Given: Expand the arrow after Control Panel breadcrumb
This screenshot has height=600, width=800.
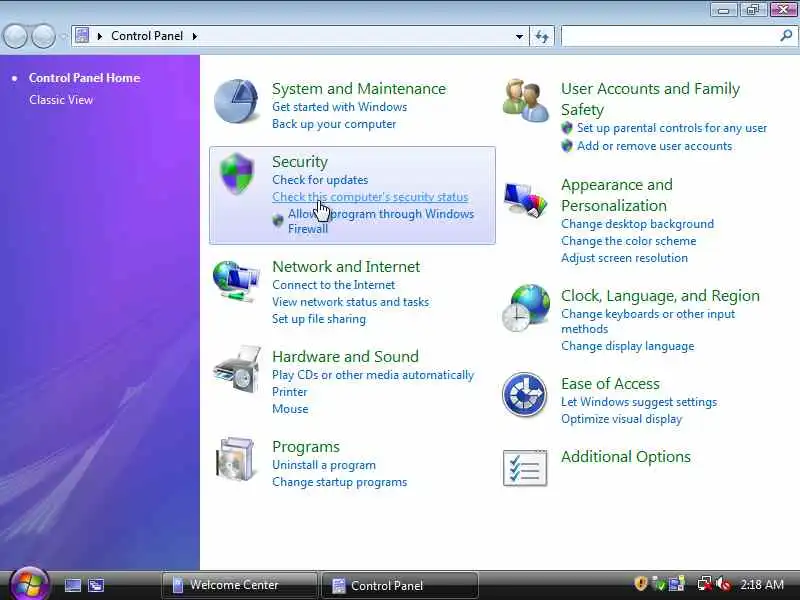Looking at the screenshot, I should (194, 36).
